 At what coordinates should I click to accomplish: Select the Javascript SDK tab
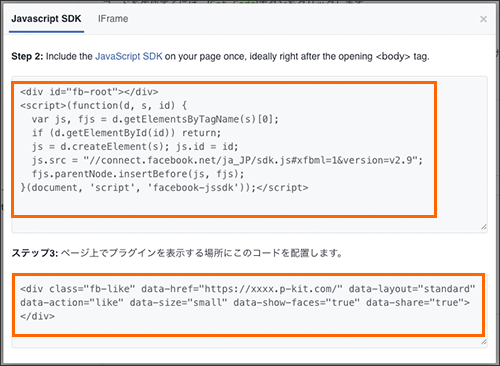(46, 19)
